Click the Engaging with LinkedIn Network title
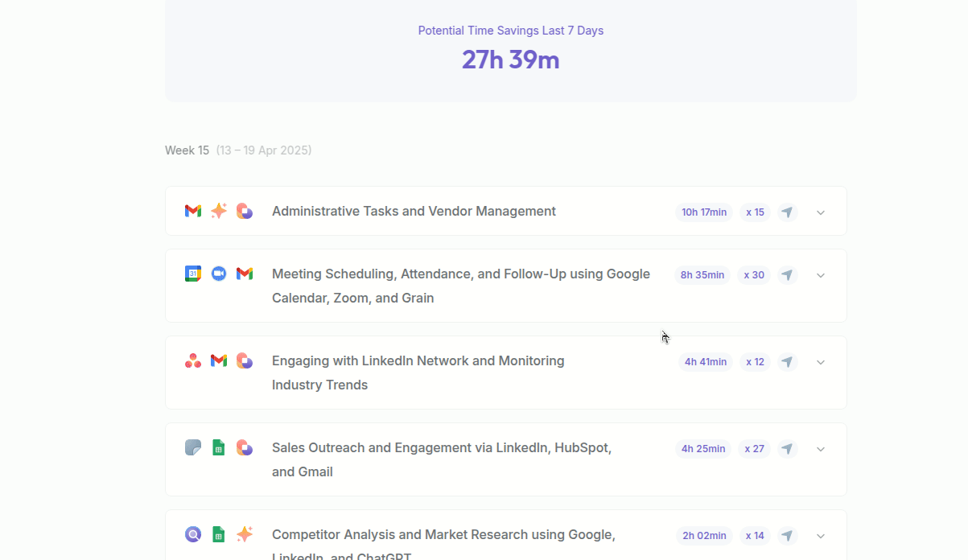The height and width of the screenshot is (560, 968). coord(418,373)
